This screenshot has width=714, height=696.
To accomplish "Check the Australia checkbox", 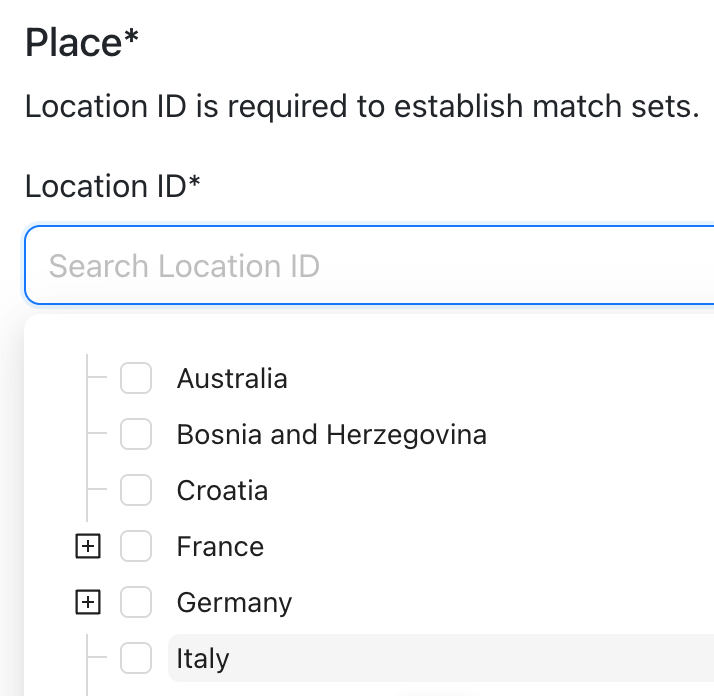I will [136, 379].
